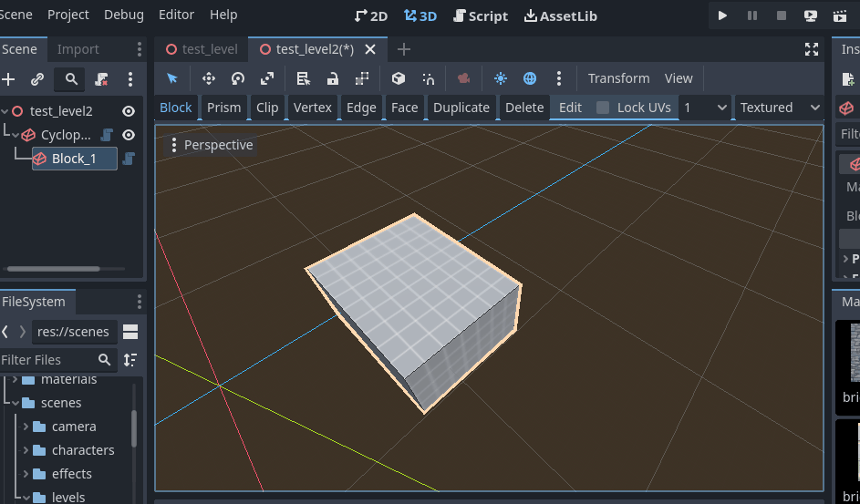Open the grid size dropdown showing 1

click(x=705, y=108)
